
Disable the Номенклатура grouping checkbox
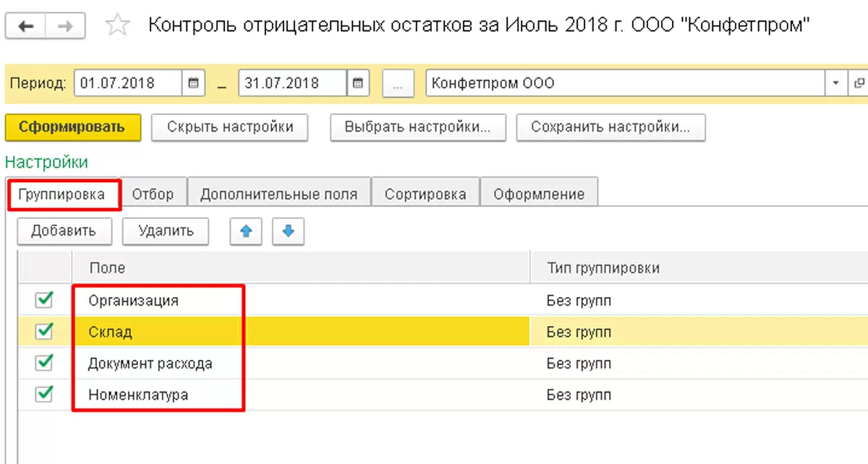tap(45, 394)
